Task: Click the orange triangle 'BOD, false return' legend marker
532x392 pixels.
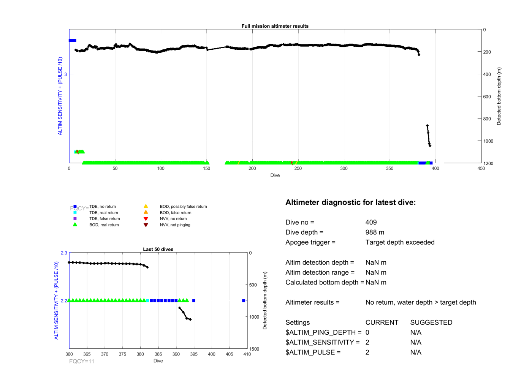Action: (x=146, y=212)
